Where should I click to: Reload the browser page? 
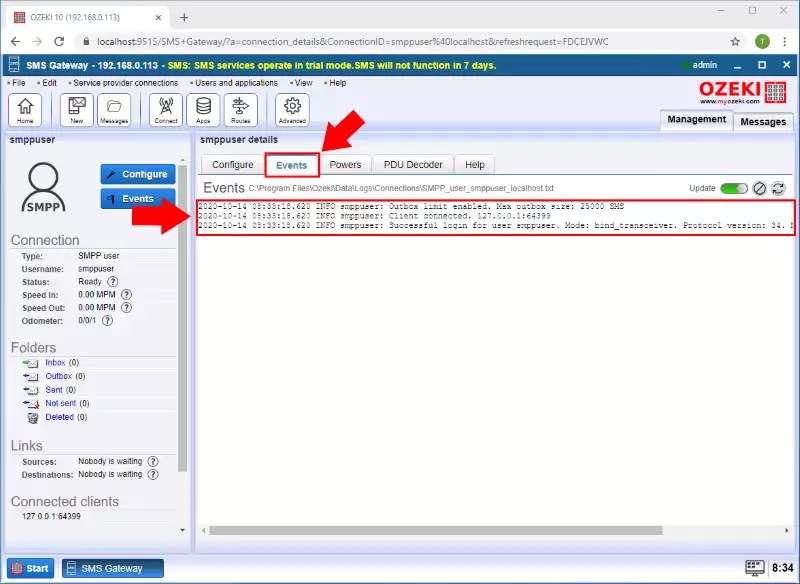tap(59, 42)
